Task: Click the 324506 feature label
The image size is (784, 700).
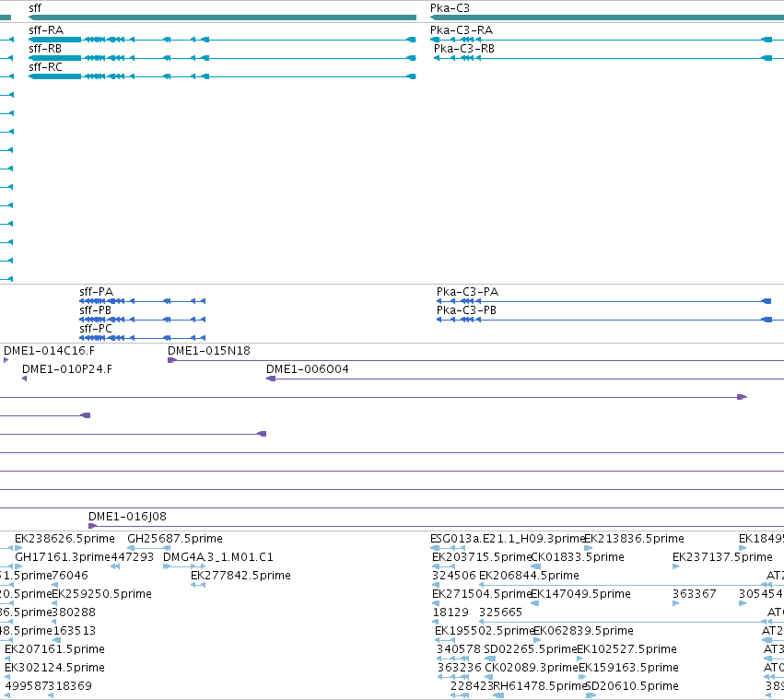Action: point(454,576)
